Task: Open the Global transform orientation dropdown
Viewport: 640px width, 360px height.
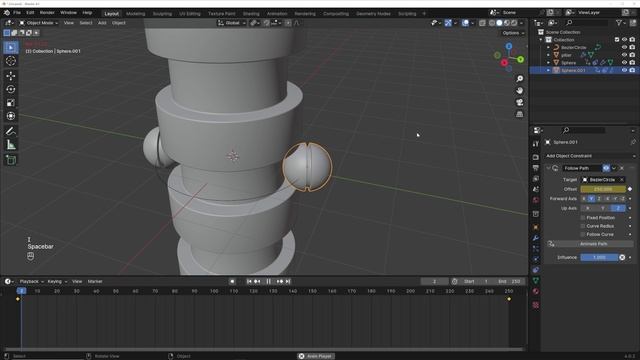Action: click(232, 23)
